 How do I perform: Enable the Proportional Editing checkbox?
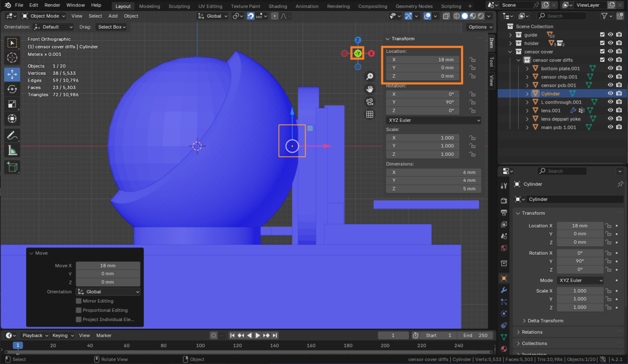(x=78, y=310)
